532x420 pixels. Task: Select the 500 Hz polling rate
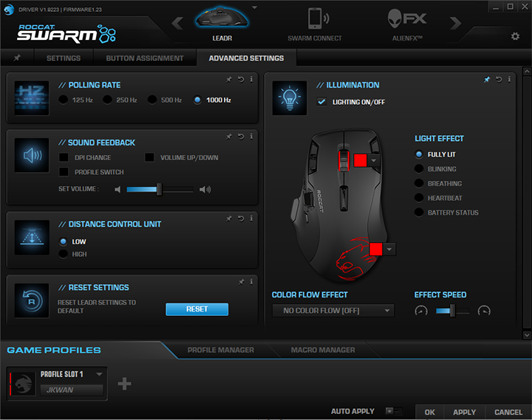(x=152, y=100)
